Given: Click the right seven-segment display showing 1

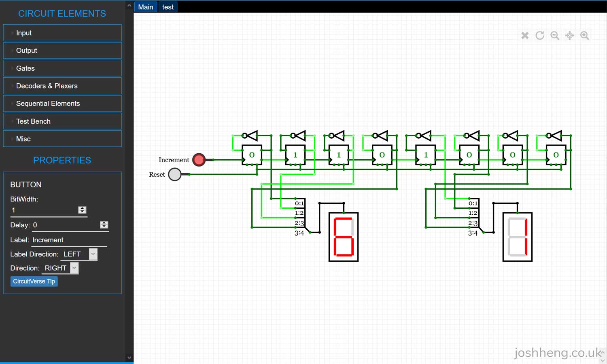Looking at the screenshot, I should (x=517, y=237).
